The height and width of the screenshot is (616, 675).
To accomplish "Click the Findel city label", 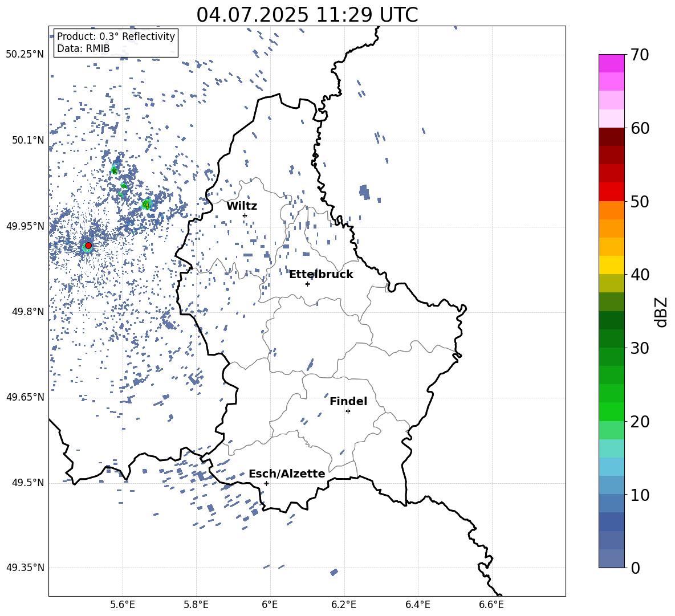I will [x=348, y=401].
